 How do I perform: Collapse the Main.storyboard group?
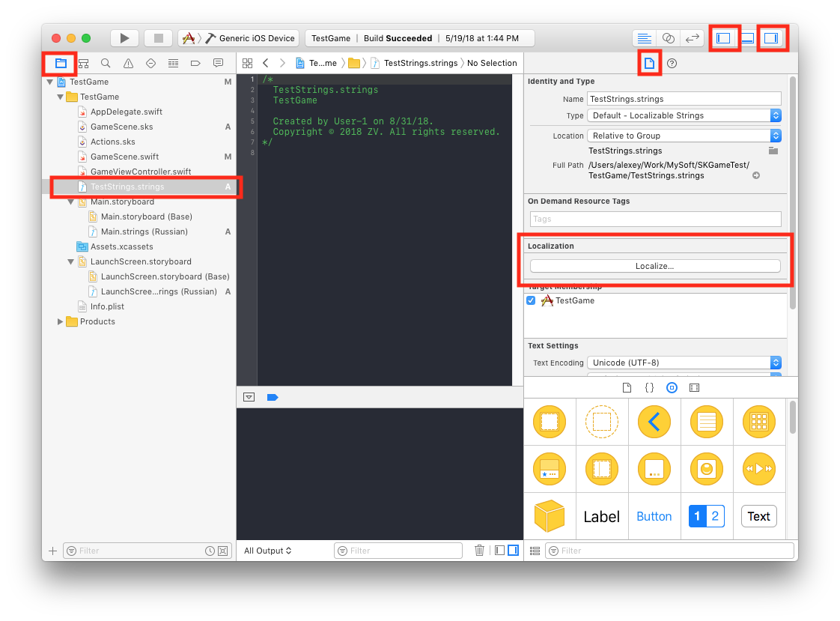tap(71, 202)
